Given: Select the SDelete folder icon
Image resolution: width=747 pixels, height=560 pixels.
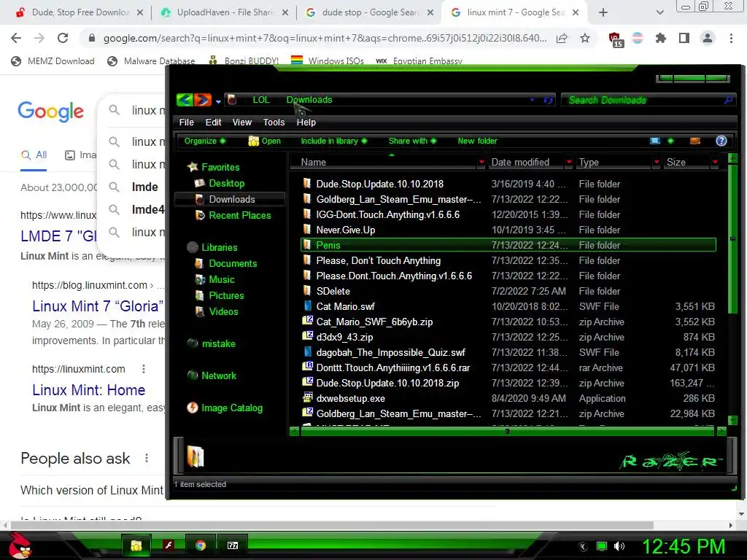Looking at the screenshot, I should coord(307,290).
